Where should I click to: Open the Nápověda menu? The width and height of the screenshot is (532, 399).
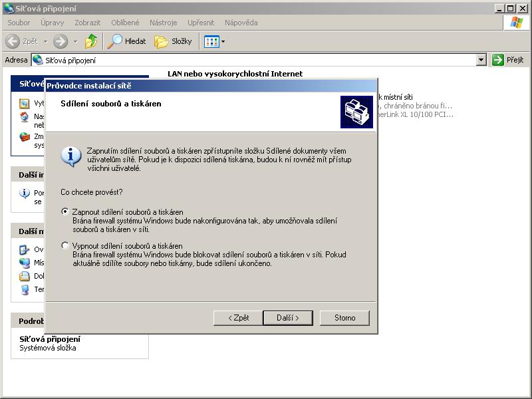pos(241,23)
